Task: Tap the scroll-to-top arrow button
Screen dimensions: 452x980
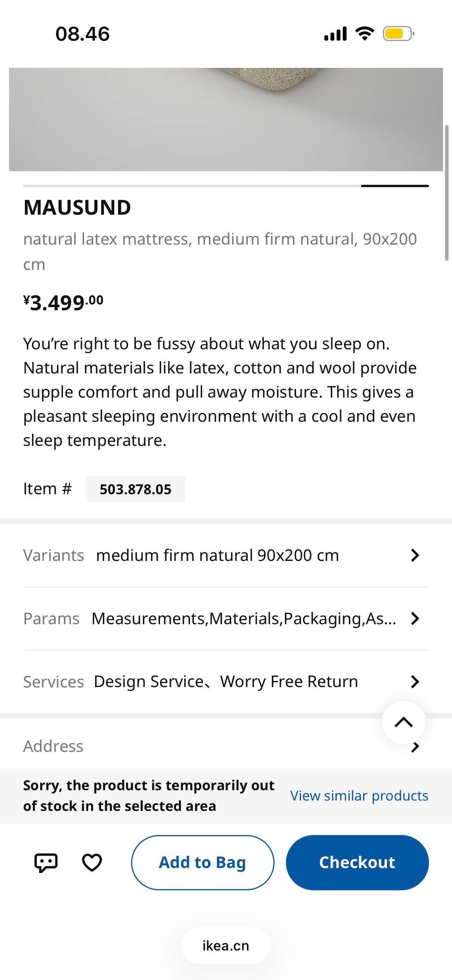Action: pos(404,722)
